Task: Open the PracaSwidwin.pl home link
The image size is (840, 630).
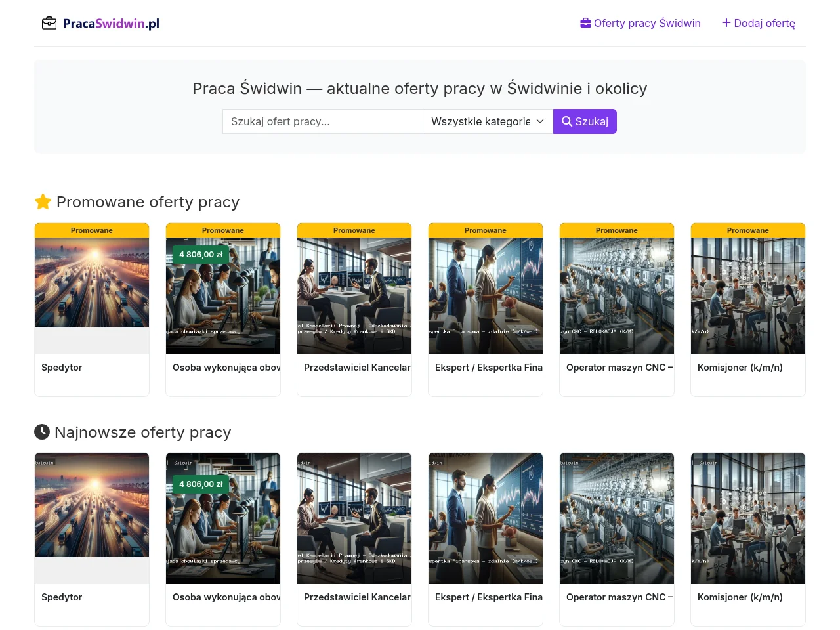Action: pos(100,23)
